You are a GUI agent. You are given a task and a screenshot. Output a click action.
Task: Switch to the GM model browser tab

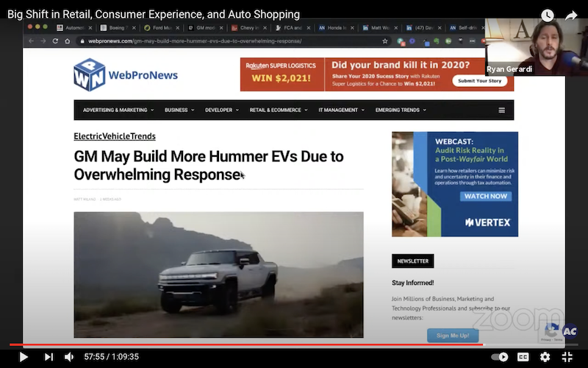206,28
